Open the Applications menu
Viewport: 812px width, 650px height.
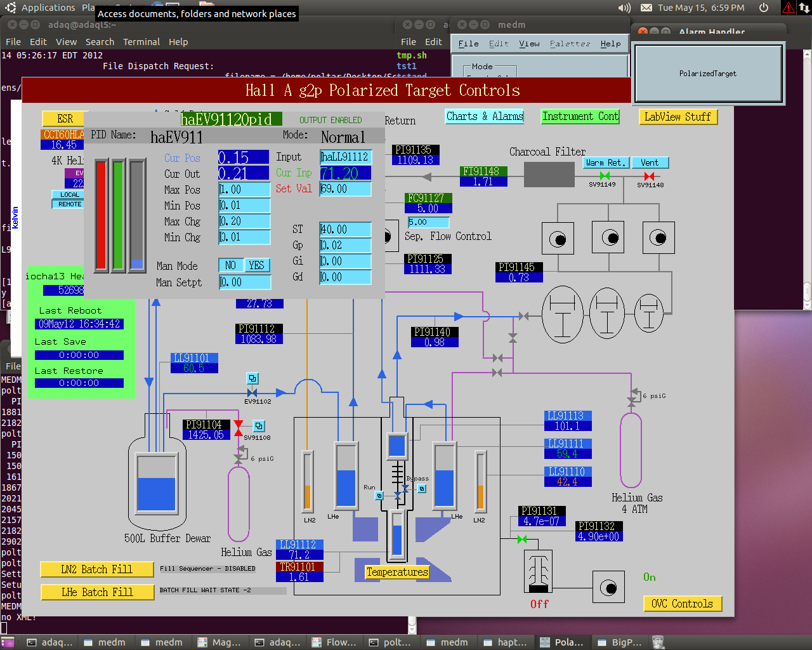point(48,8)
